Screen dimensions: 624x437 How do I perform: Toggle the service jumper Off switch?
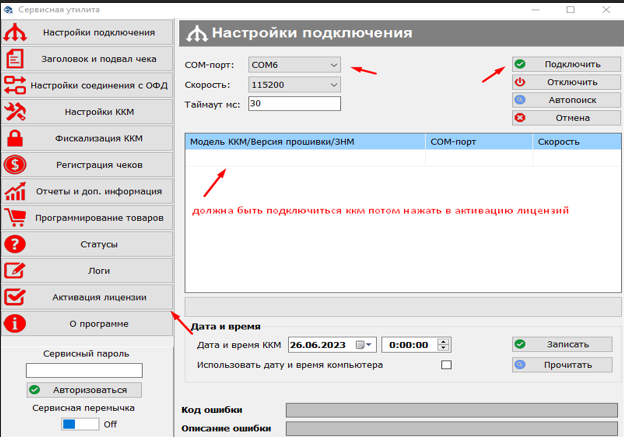click(x=80, y=424)
